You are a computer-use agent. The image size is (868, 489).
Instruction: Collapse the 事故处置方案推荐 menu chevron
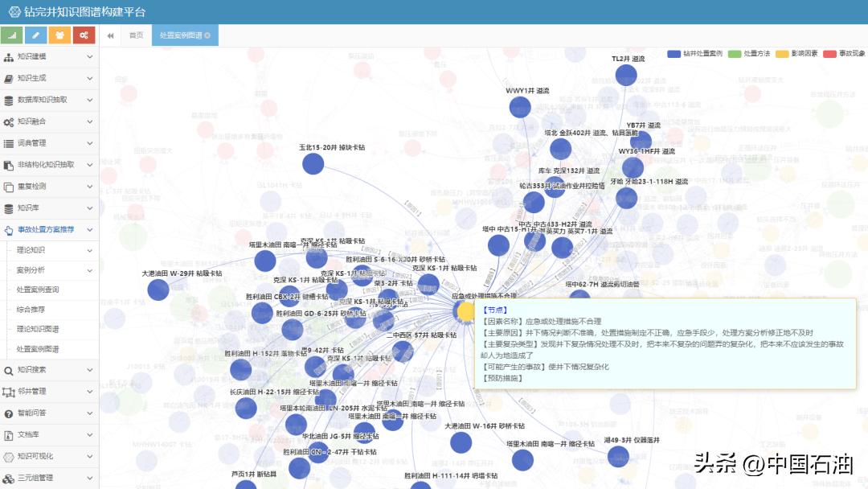pyautogui.click(x=90, y=229)
